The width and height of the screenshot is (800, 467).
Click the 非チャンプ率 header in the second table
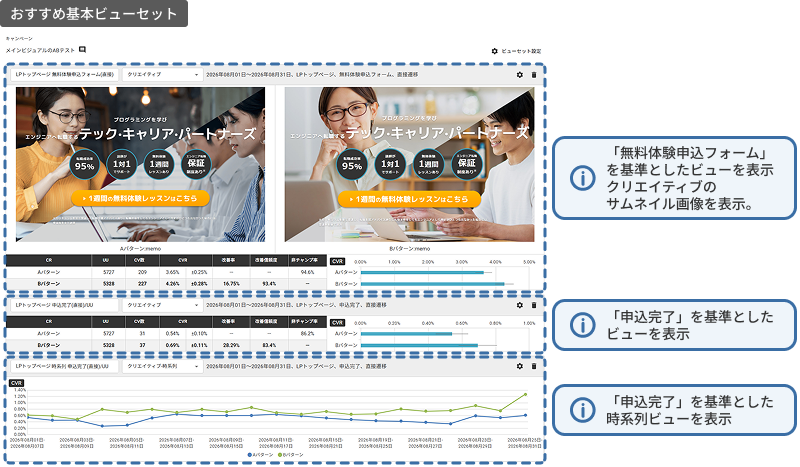point(307,321)
